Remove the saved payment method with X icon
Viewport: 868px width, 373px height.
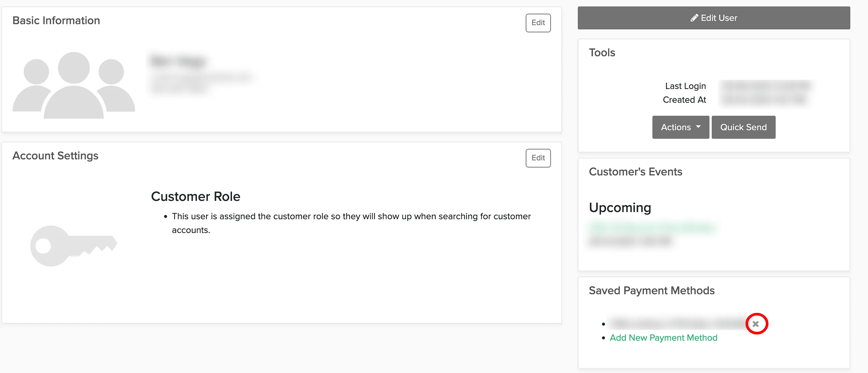click(x=756, y=324)
